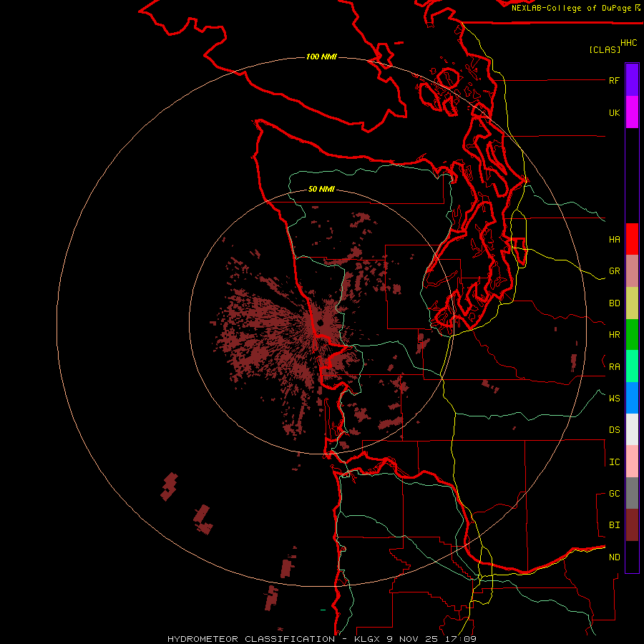Click the "BD" legend label
This screenshot has width=644, height=644.
click(614, 303)
